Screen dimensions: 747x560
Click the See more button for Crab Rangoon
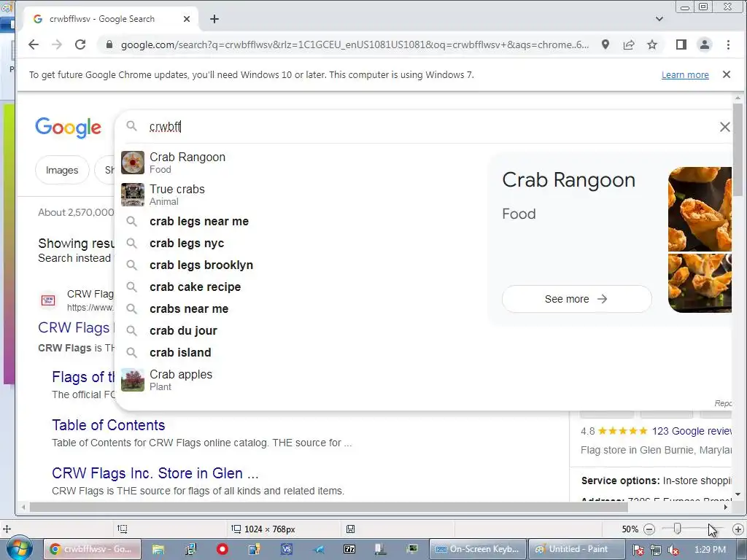coord(576,299)
